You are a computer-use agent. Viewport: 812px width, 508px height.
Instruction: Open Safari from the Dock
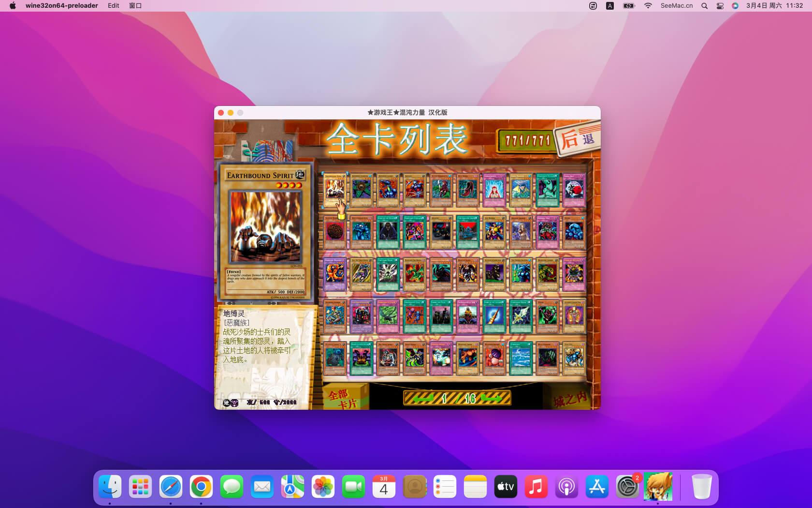click(x=171, y=486)
